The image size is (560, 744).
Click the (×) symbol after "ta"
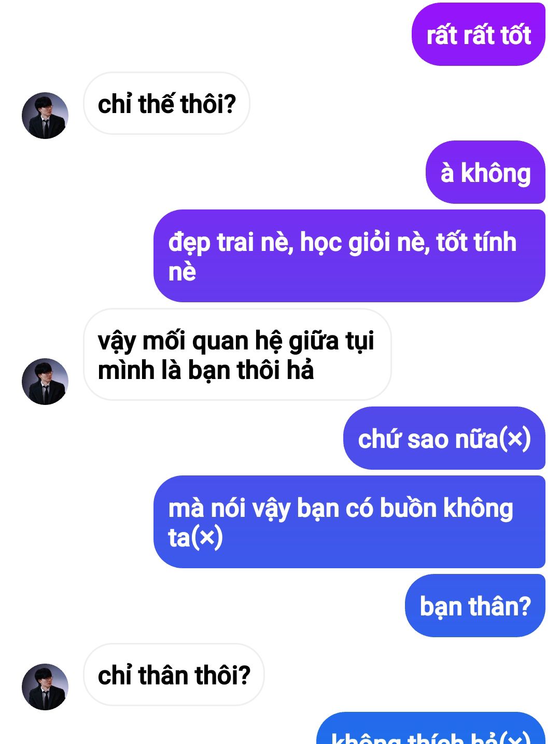click(x=207, y=538)
